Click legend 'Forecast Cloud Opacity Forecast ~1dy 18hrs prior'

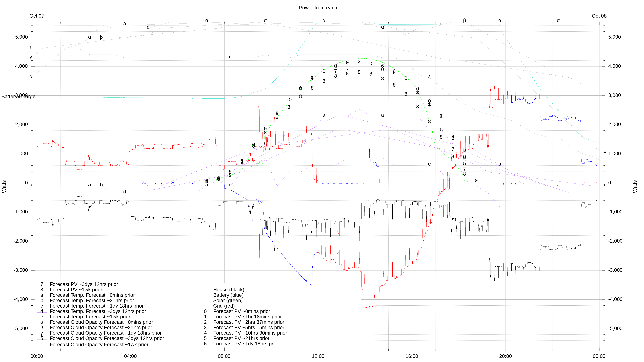coord(106,333)
